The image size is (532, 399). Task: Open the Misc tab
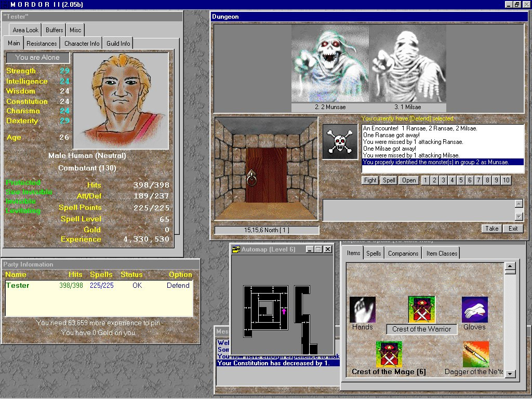coord(75,30)
